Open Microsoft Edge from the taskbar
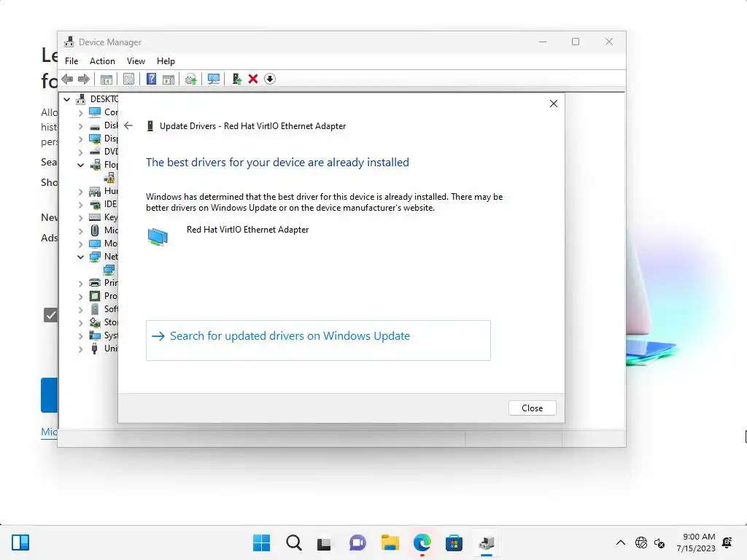This screenshot has width=747, height=560. [422, 542]
